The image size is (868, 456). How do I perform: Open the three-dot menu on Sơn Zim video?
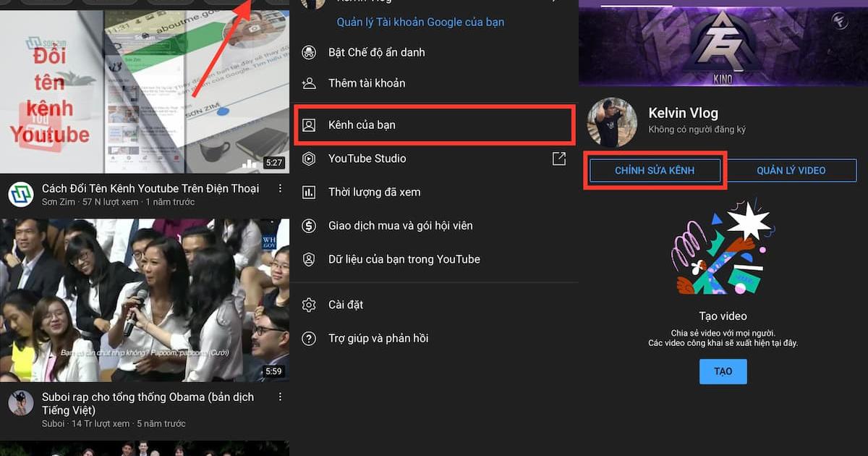(x=280, y=188)
